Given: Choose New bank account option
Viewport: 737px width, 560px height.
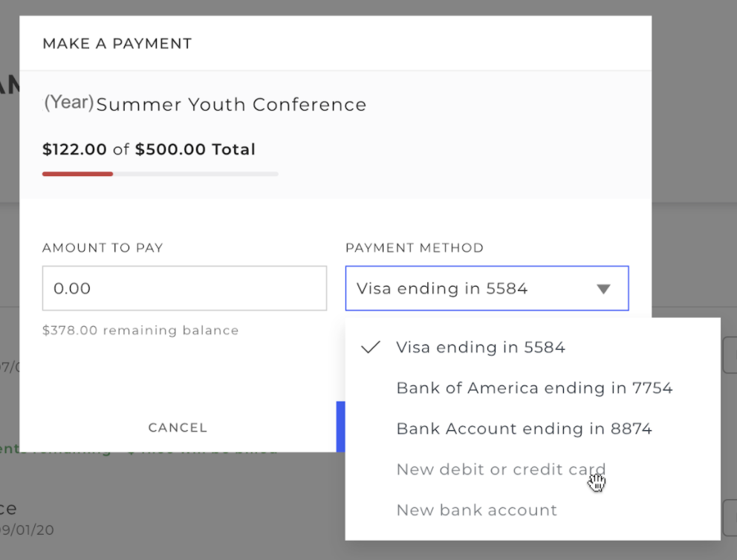Looking at the screenshot, I should click(476, 510).
